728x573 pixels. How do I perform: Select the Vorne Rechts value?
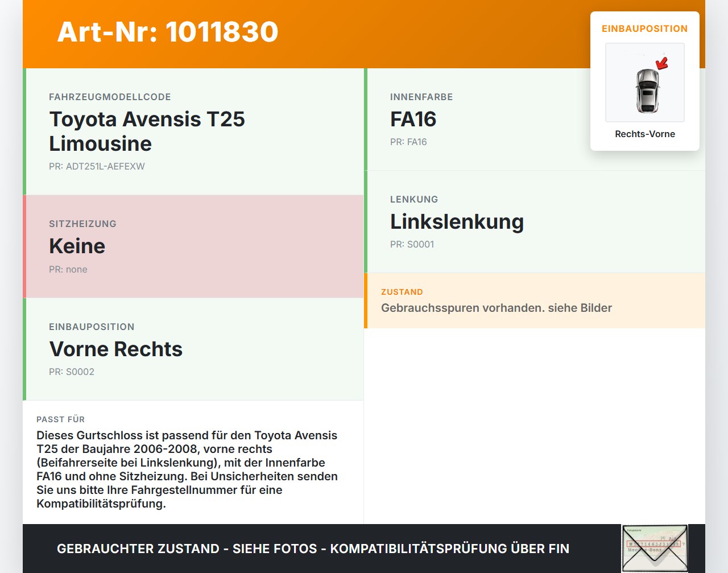click(x=115, y=349)
